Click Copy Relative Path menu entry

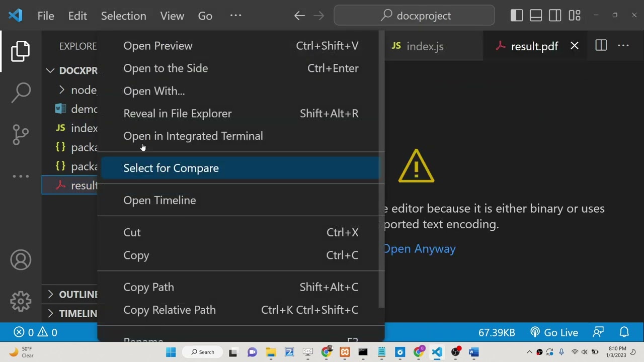tap(170, 310)
